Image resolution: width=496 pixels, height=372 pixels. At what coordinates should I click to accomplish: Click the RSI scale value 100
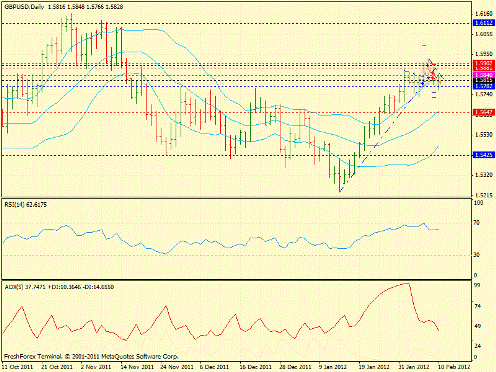pos(478,203)
